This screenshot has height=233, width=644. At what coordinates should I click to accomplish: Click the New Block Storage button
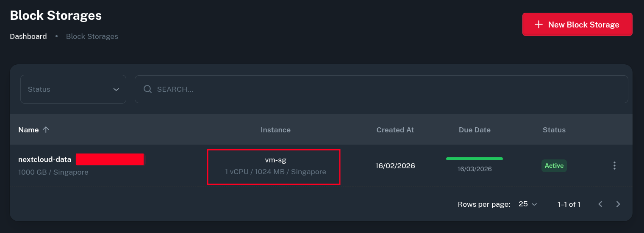[577, 25]
